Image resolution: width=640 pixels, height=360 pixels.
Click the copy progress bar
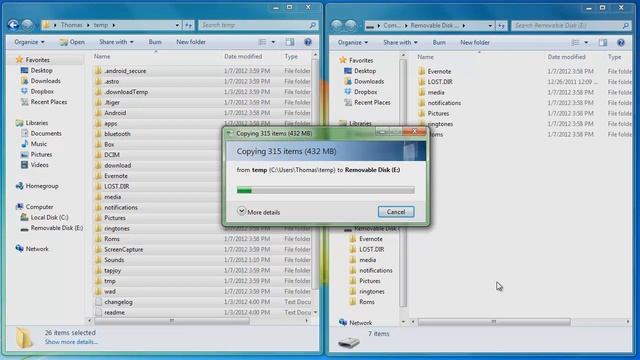[x=326, y=190]
